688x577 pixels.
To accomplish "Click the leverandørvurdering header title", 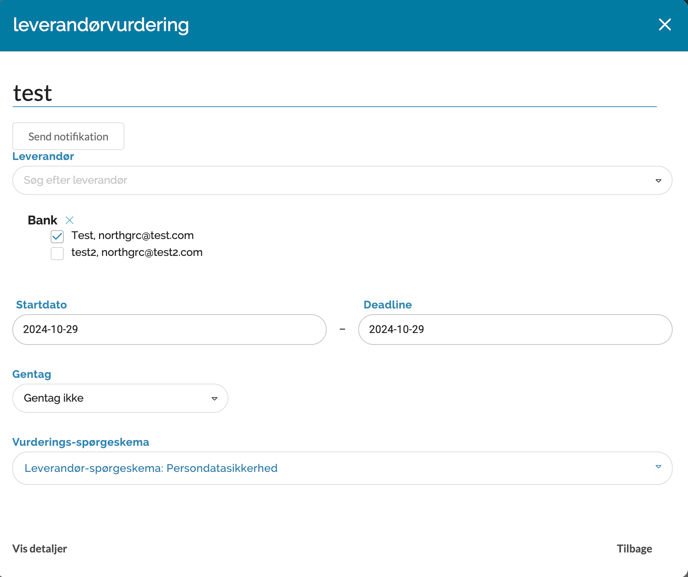I will [x=101, y=25].
